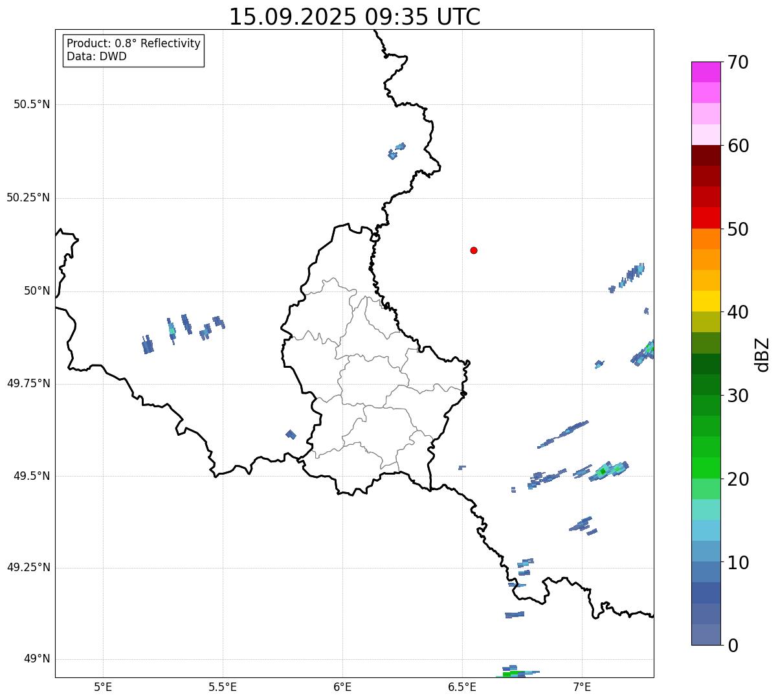The image size is (778, 700).
Task: Pick the pale pink colorbar segment above 60
Action: 706,135
